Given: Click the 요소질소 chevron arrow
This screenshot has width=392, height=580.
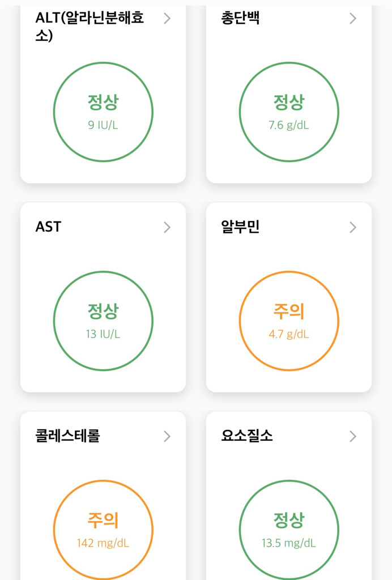Looking at the screenshot, I should 353,436.
